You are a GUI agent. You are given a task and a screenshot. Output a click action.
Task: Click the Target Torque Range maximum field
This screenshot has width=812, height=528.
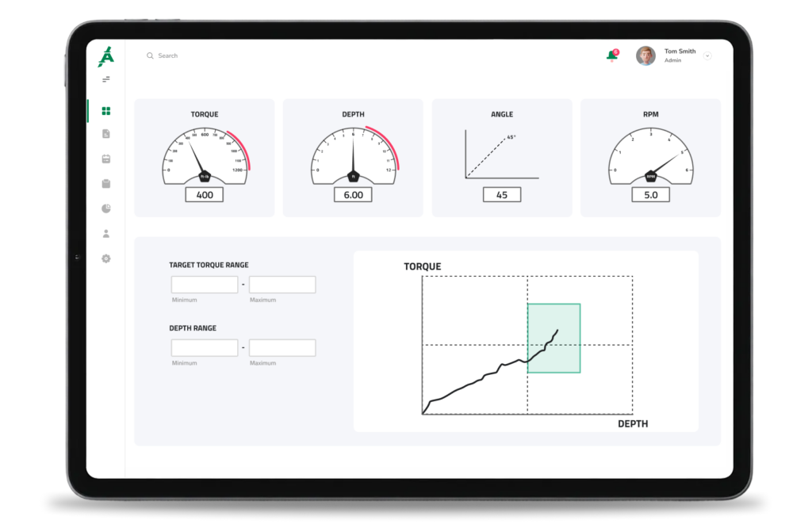click(x=282, y=285)
